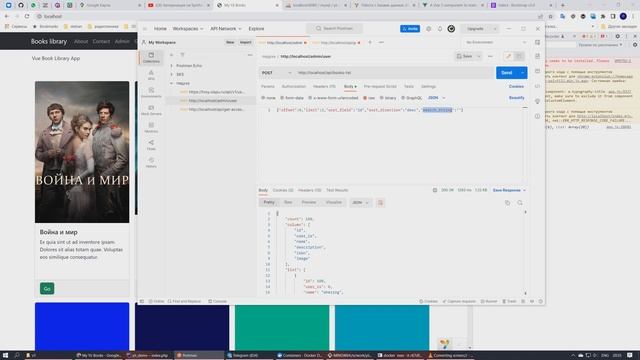Expand the Save button arrow options
This screenshot has width=640, height=360.
coord(478,56)
